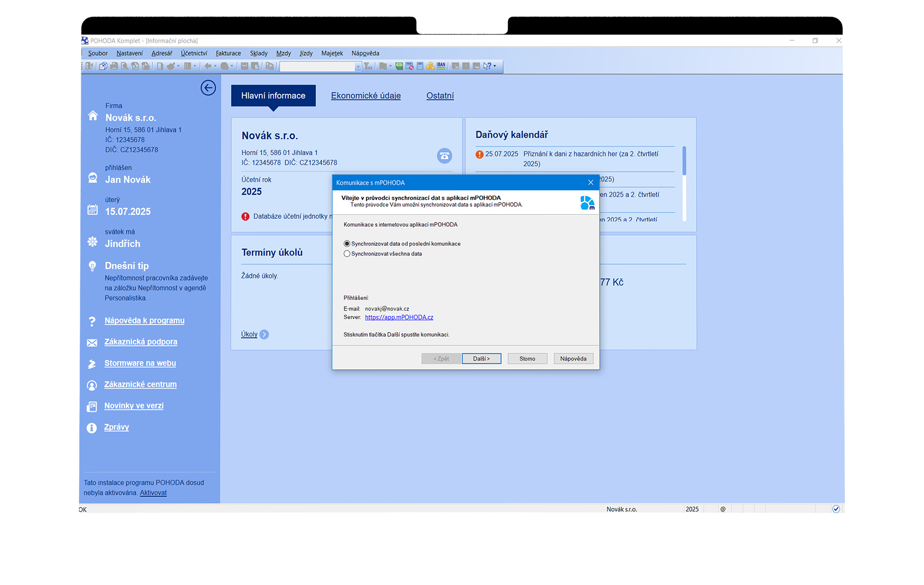Click the dialog Nápověda button

573,359
